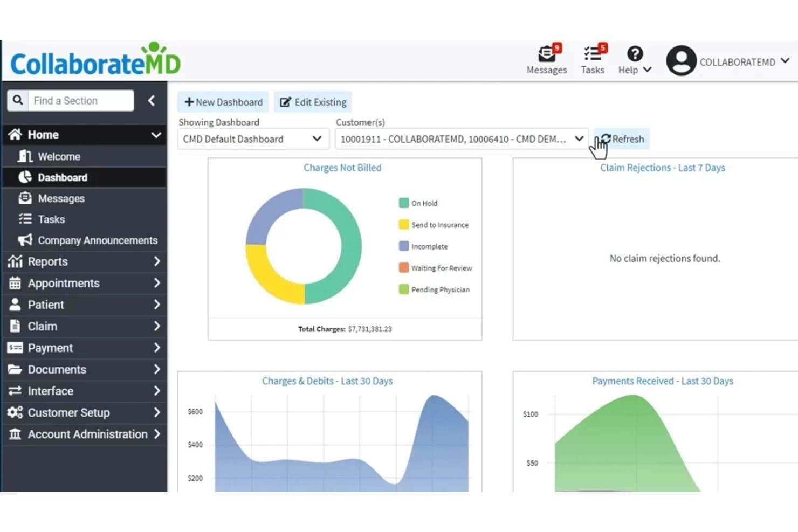
Task: Click the Reports bar chart icon
Action: [15, 261]
